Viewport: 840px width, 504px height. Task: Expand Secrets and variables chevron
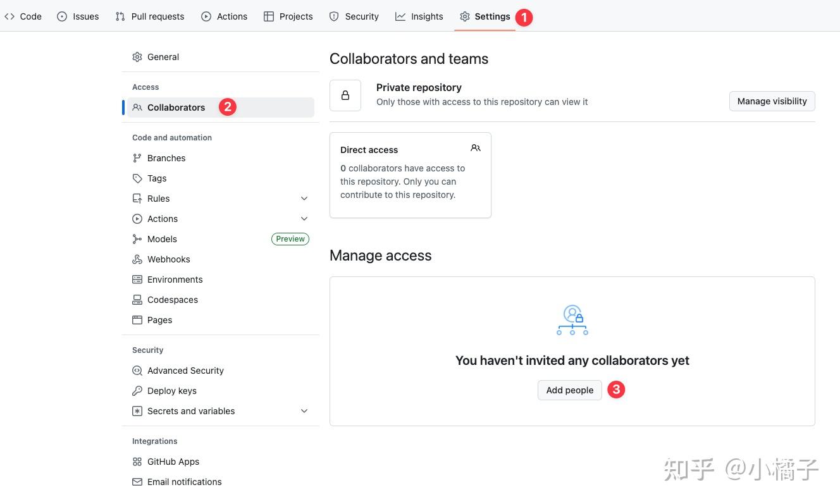[304, 411]
